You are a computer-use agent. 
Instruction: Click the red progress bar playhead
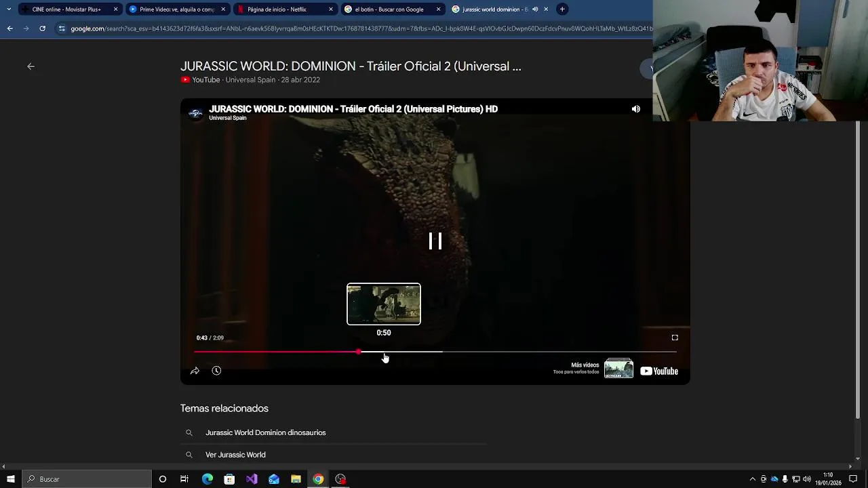(x=358, y=352)
